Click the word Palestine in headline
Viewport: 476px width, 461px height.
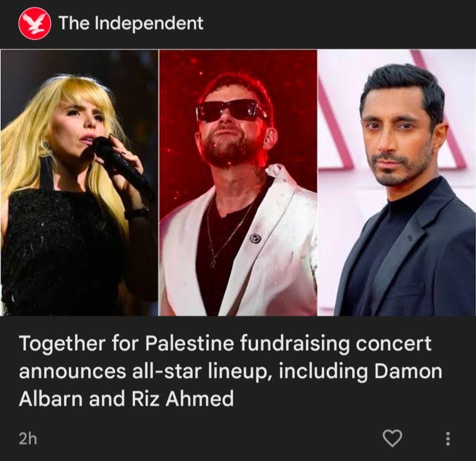point(190,343)
